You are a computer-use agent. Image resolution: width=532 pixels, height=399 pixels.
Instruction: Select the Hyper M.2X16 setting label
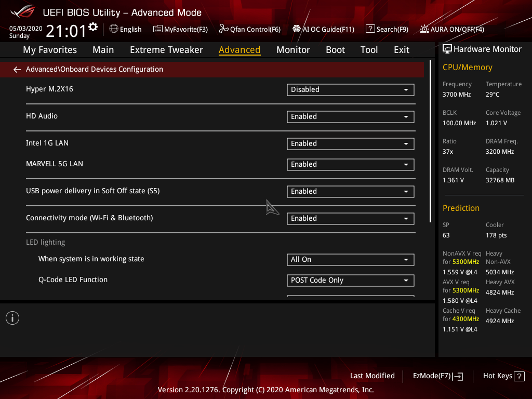(x=49, y=89)
